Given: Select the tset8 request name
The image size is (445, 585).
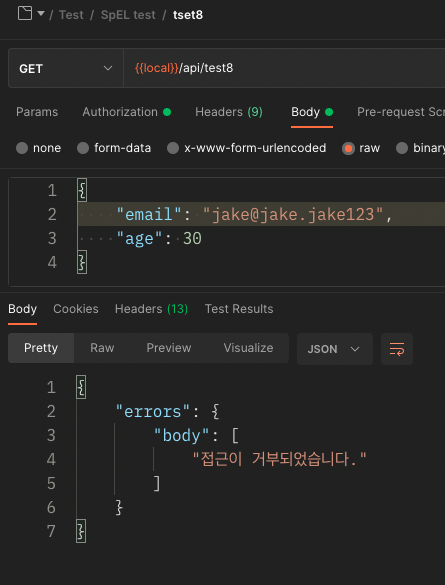Looking at the screenshot, I should [x=188, y=15].
